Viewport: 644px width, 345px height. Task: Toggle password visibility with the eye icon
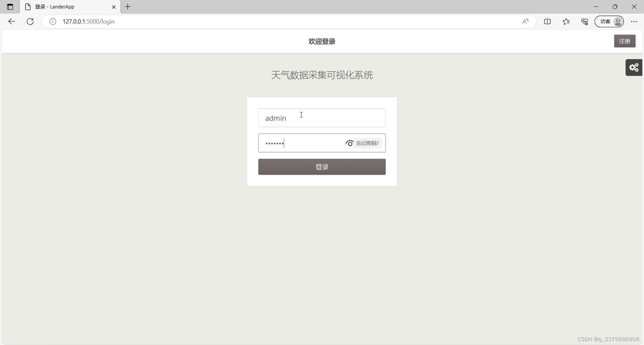[x=349, y=143]
